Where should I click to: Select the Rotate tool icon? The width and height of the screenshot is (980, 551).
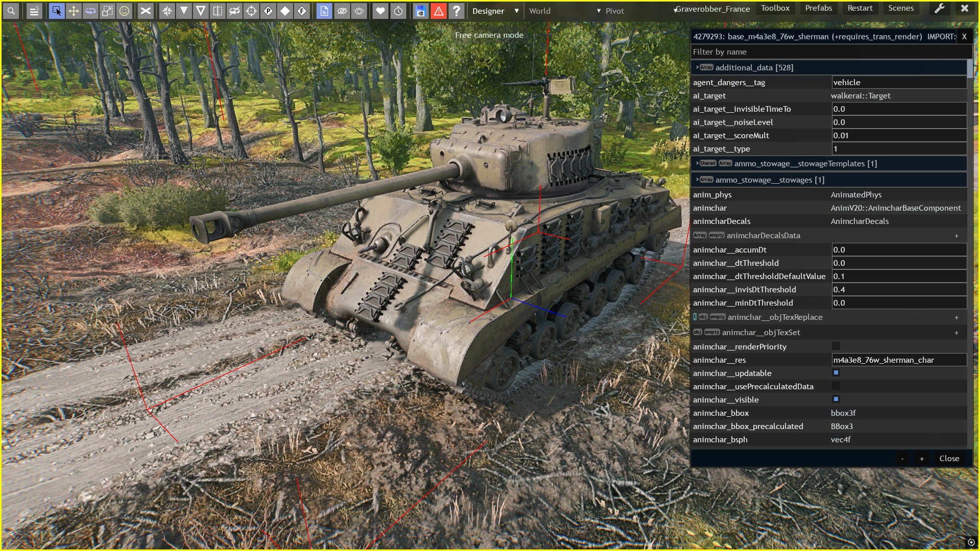pos(90,11)
